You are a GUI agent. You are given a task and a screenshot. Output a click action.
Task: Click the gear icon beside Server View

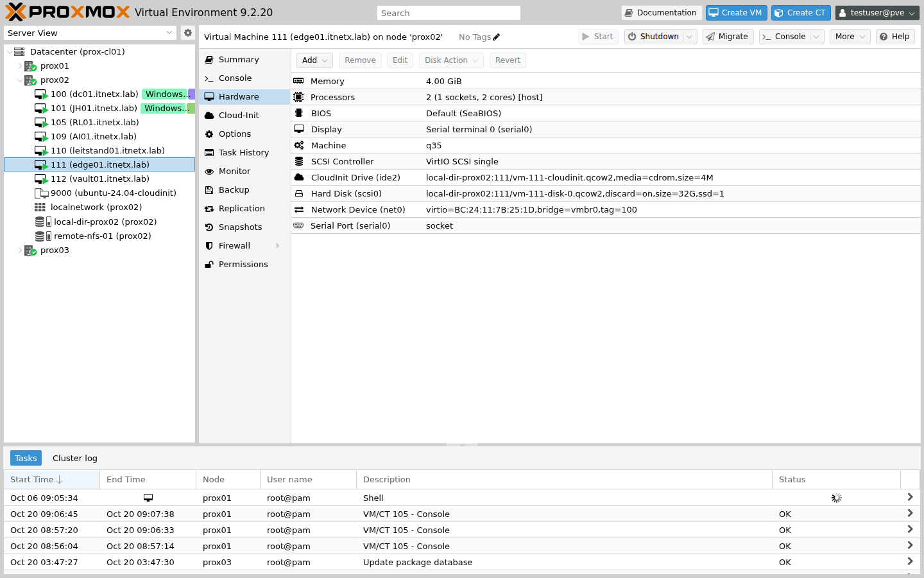[187, 33]
